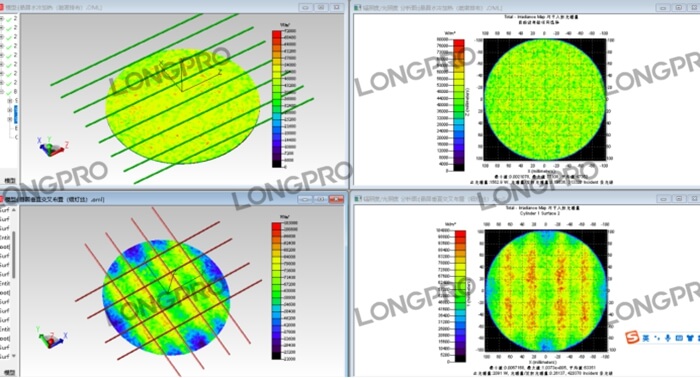Click XYZ axis triad in bottom-left model view
Screen dimensions: 700x378
[x=51, y=338]
